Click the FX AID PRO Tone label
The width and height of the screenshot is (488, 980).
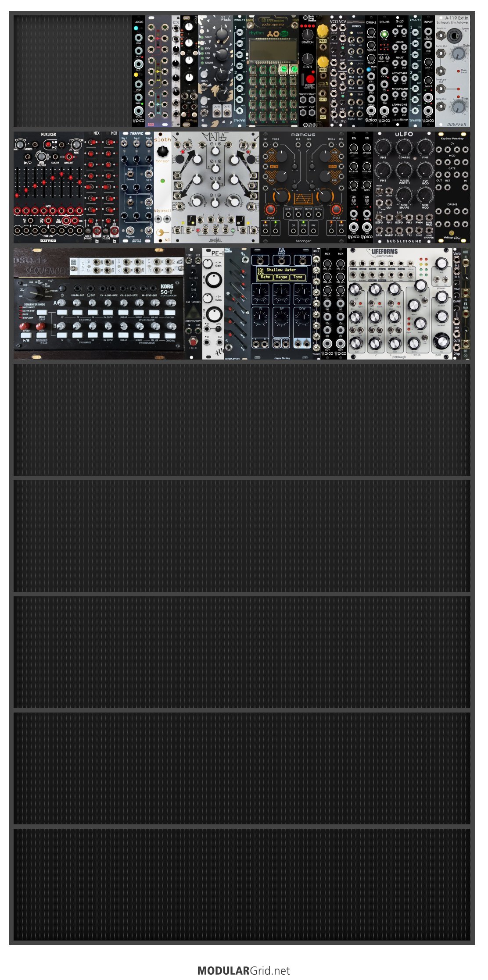pyautogui.click(x=298, y=277)
